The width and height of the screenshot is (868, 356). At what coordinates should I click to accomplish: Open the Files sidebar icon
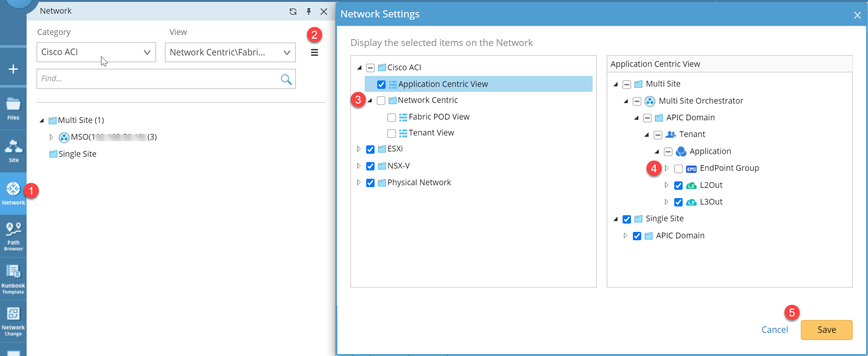point(13,109)
